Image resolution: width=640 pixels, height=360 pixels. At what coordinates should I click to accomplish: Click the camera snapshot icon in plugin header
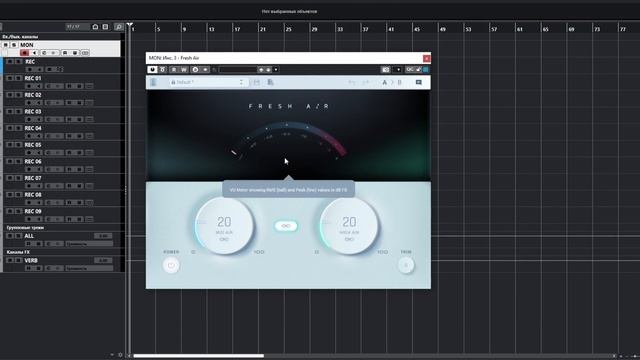click(386, 70)
